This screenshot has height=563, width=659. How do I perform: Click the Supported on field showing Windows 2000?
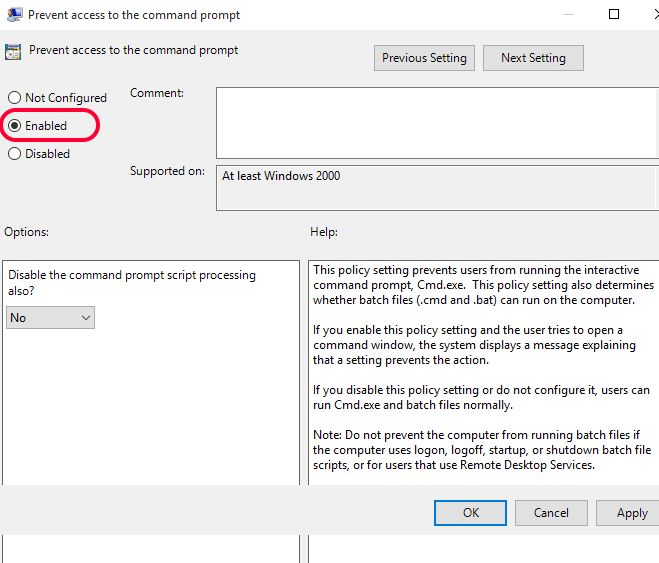point(437,187)
